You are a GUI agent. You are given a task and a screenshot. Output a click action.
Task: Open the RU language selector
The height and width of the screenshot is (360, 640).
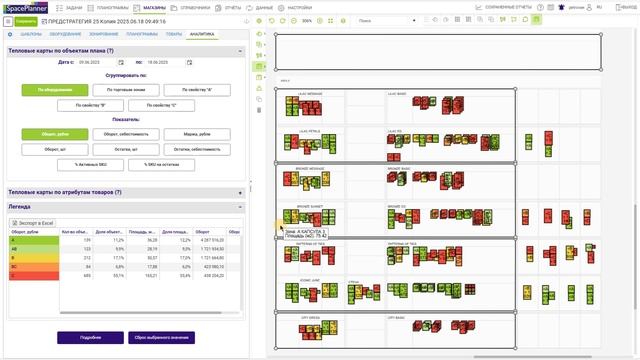[600, 7]
